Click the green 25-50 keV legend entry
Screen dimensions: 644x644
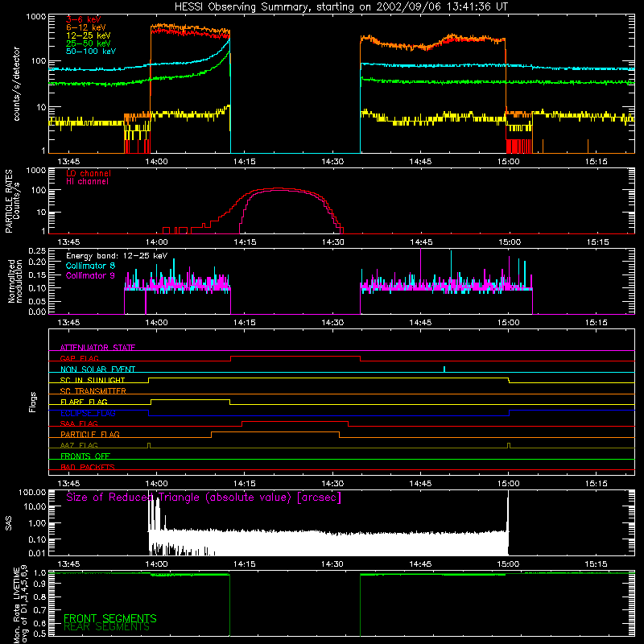89,43
